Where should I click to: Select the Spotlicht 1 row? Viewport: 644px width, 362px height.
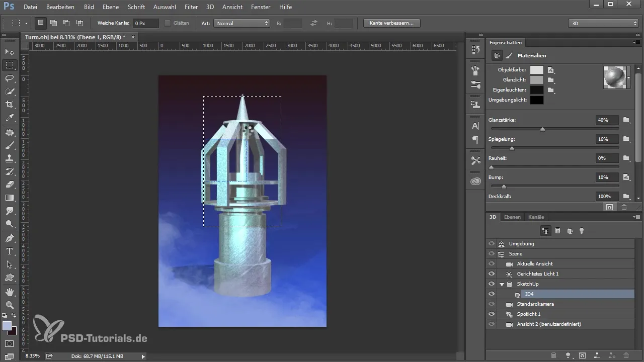(560, 314)
